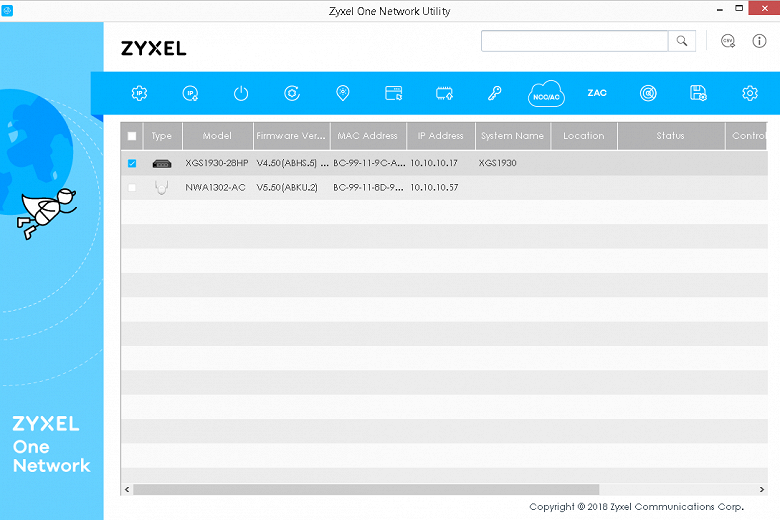This screenshot has height=520, width=780.
Task: Click the Change Password key icon
Action: tap(494, 93)
